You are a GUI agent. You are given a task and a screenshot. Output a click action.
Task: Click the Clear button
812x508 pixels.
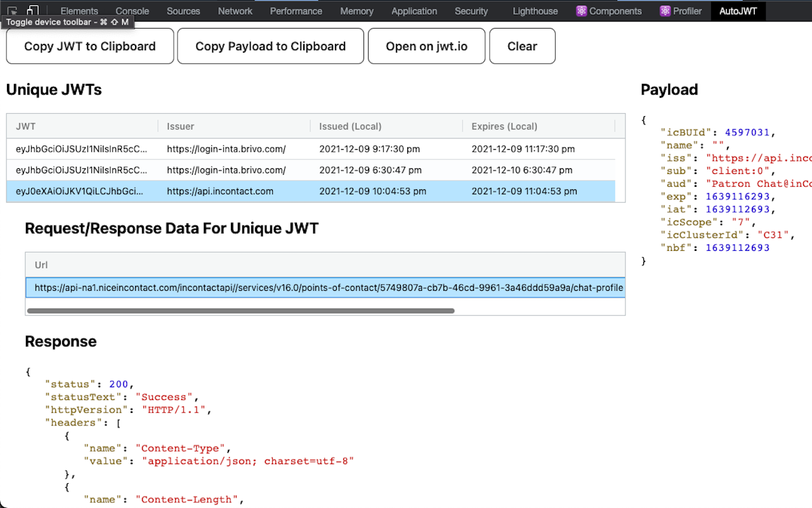pos(523,46)
